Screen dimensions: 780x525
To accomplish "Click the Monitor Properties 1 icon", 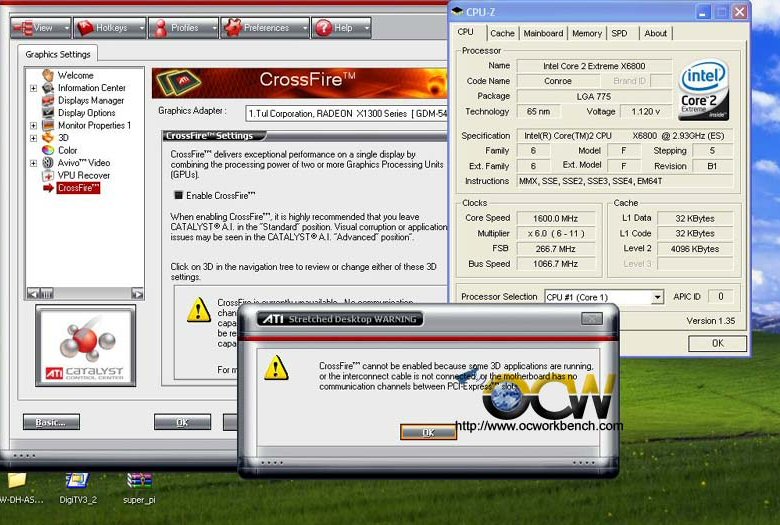I will [x=48, y=125].
